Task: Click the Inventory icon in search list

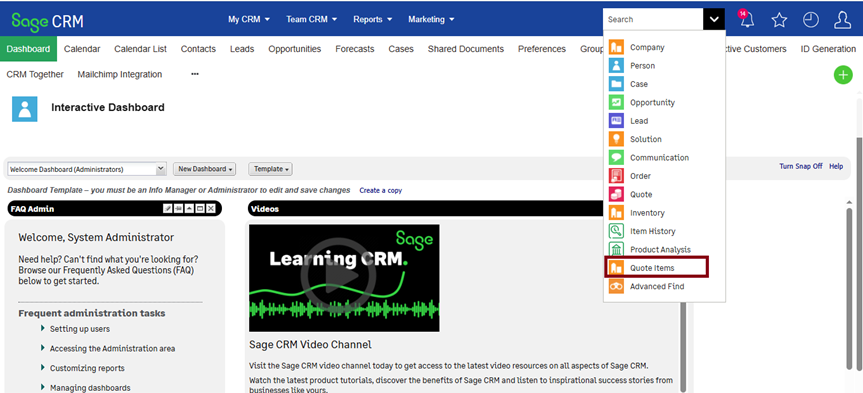Action: click(616, 212)
